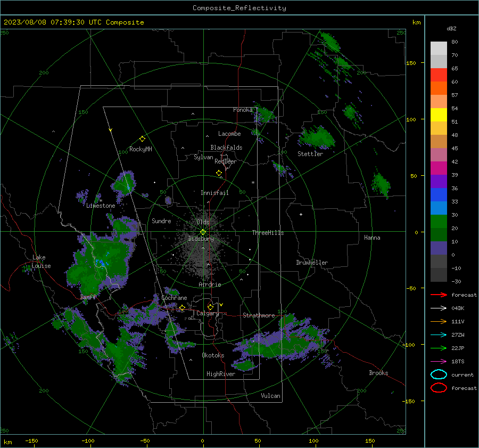Click the 39 dBZ purple color swatch

point(439,181)
